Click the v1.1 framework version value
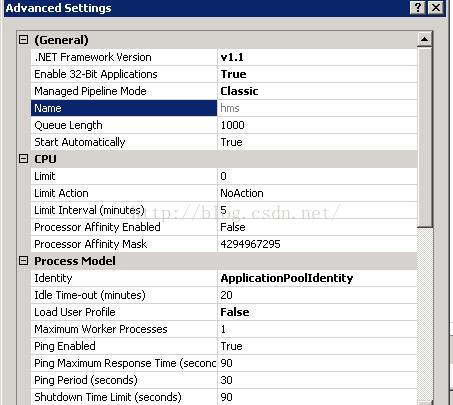The width and height of the screenshot is (453, 405). coord(232,57)
